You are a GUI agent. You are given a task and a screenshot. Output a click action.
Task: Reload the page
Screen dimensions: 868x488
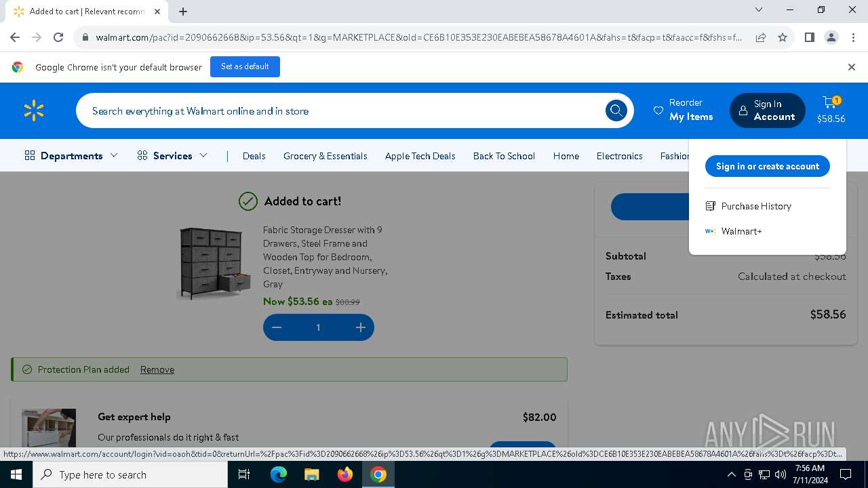coord(58,37)
